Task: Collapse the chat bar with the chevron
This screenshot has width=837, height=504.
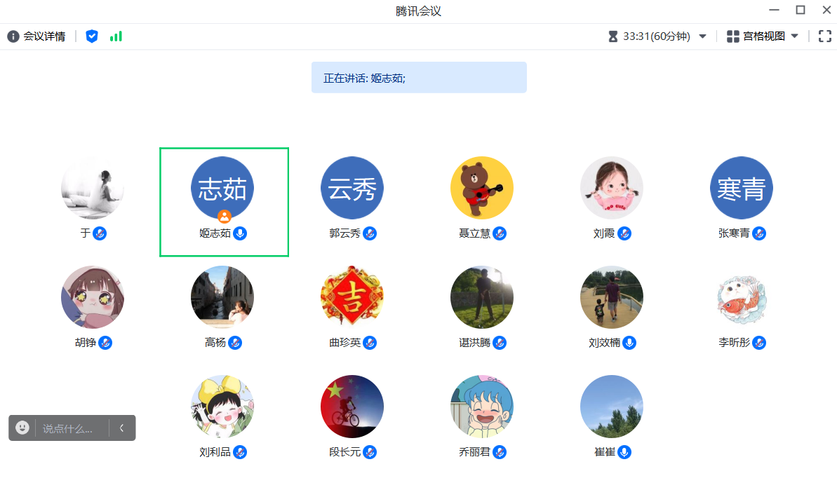Action: [x=121, y=428]
